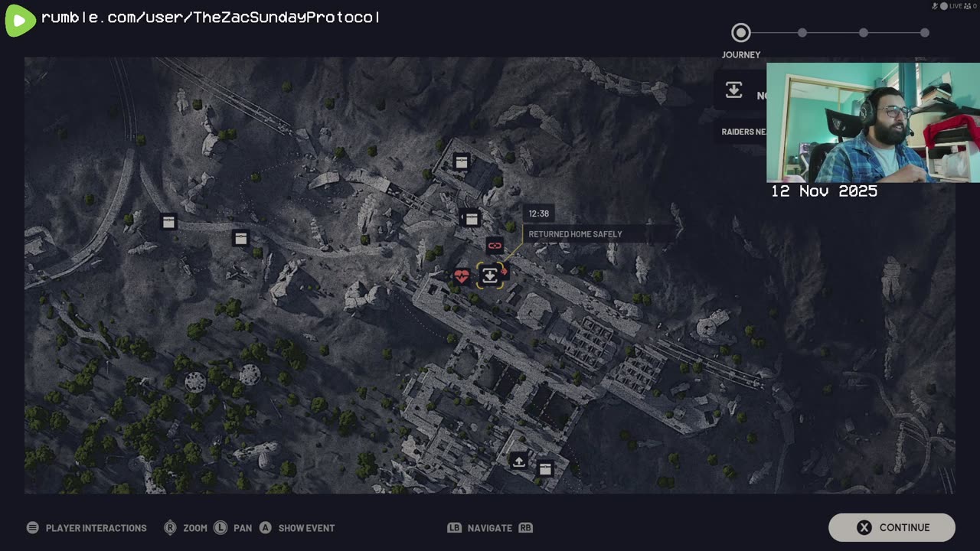Click the Rumble green play logo
Image resolution: width=980 pixels, height=551 pixels.
click(x=20, y=20)
